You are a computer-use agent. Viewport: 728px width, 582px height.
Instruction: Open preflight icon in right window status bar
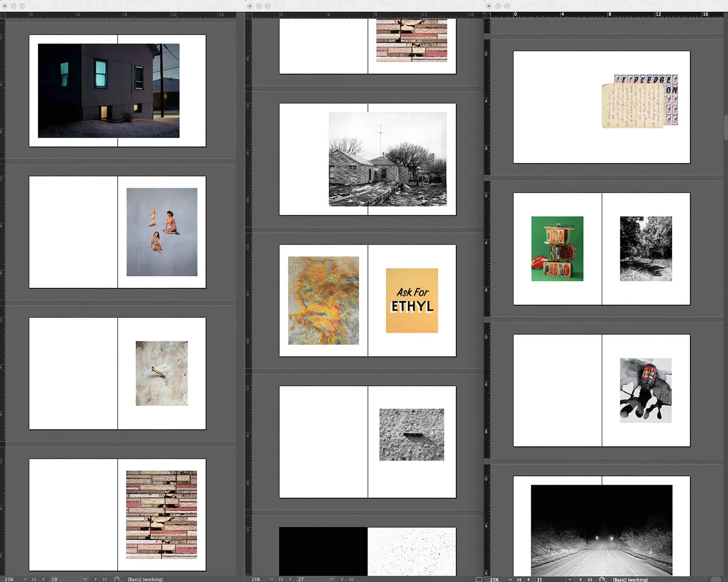pyautogui.click(x=602, y=579)
